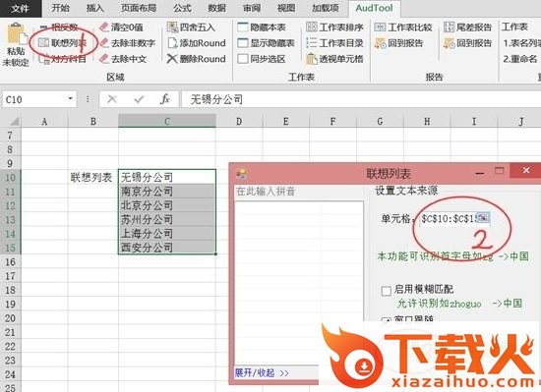Screen dimensions: 541x392
Task: Apply 四舍五入 rounding tool
Action: [191, 28]
